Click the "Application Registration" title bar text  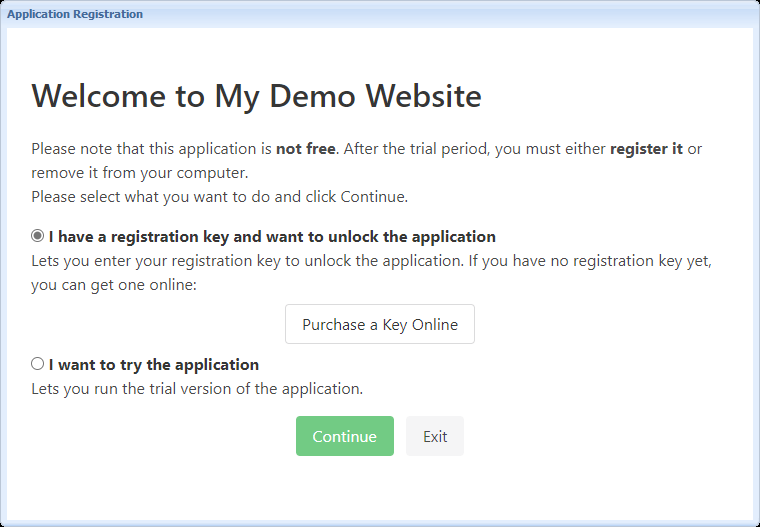75,14
